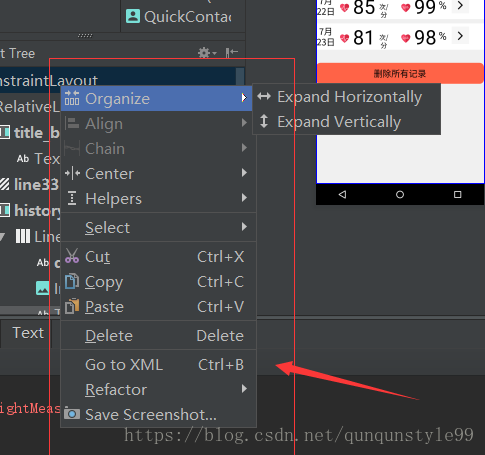Click the chevron on the 7月23日 row
Image resolution: width=485 pixels, height=455 pixels.
pyautogui.click(x=460, y=36)
